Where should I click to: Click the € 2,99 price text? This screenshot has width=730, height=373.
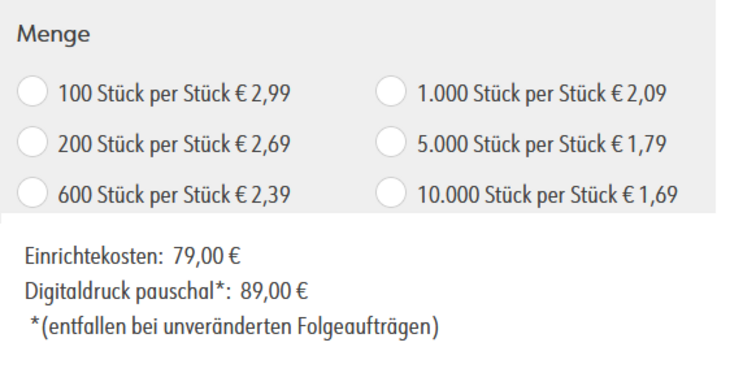264,94
